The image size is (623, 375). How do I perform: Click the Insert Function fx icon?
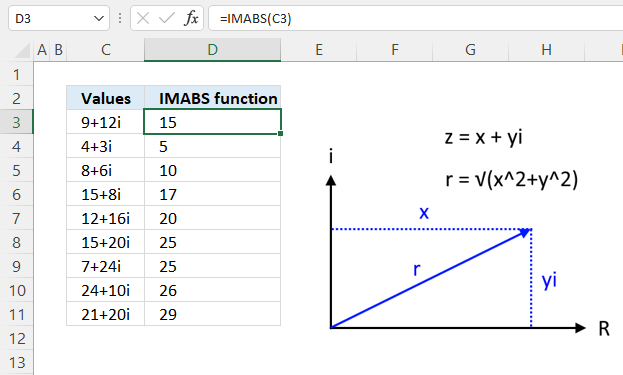191,18
